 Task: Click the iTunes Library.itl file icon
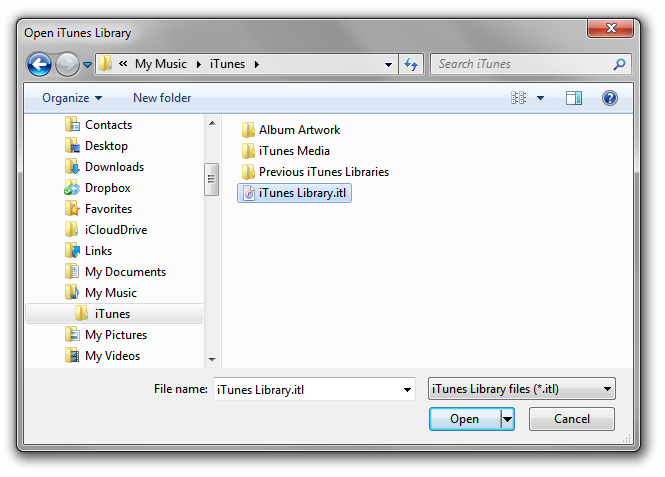249,193
